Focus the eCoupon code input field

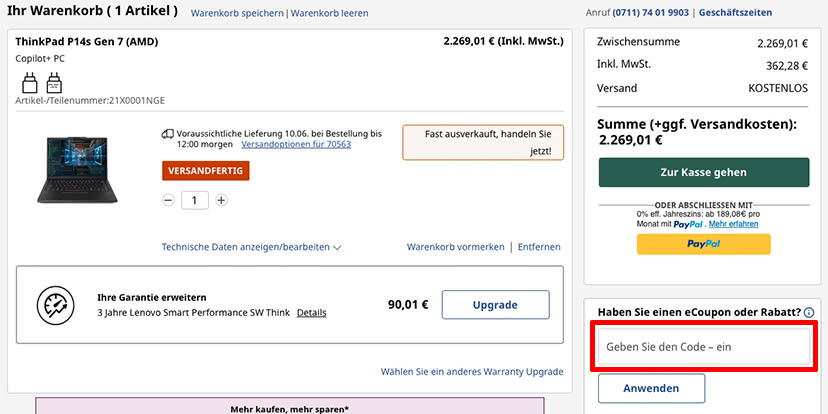(703, 347)
